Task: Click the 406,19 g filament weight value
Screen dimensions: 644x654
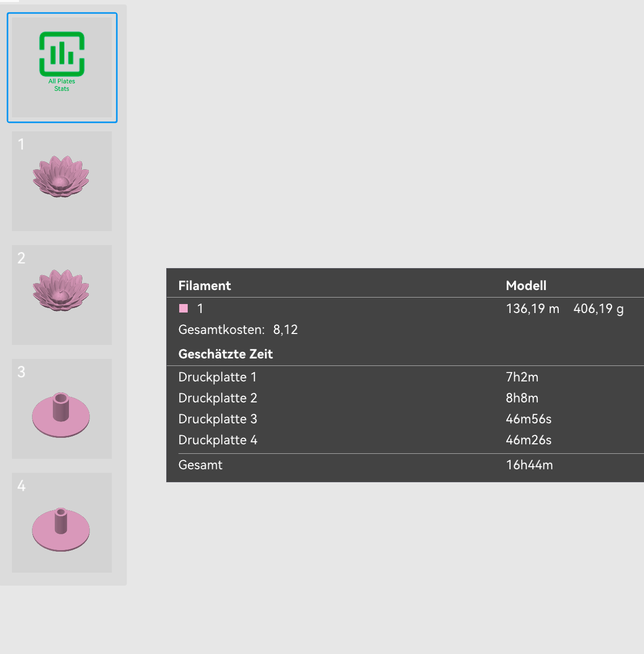Action: pyautogui.click(x=598, y=309)
